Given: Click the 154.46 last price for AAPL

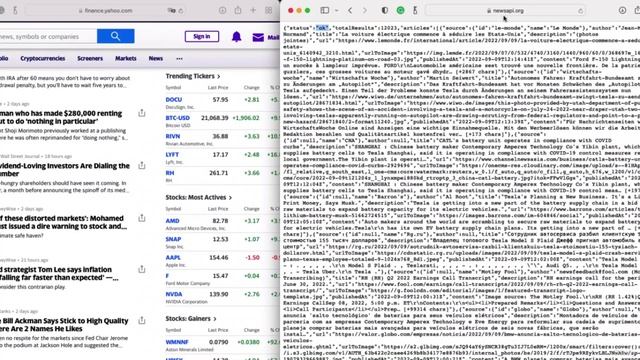Looking at the screenshot, I should (x=219, y=258).
